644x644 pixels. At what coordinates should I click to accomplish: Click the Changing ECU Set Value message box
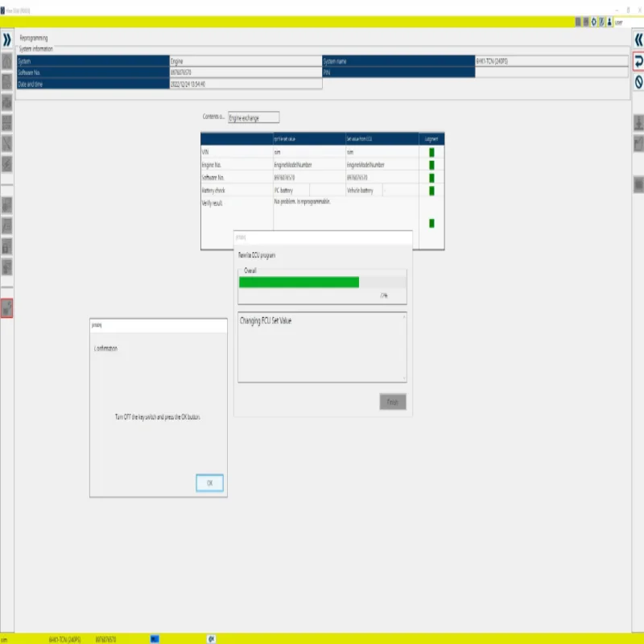(x=322, y=348)
